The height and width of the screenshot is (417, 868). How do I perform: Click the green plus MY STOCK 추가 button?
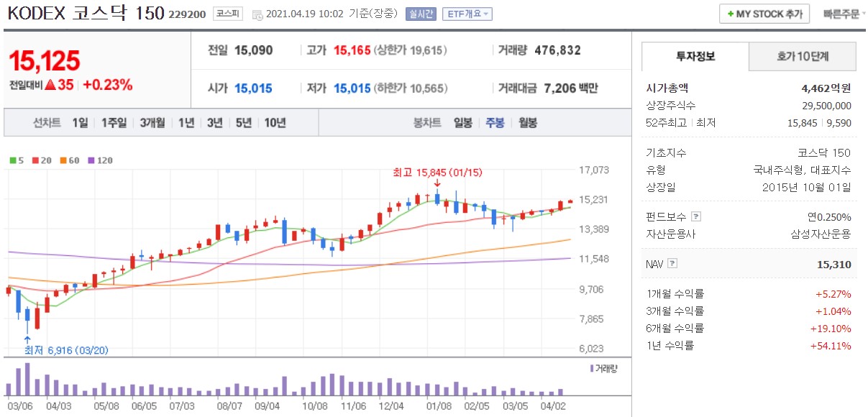pos(764,14)
